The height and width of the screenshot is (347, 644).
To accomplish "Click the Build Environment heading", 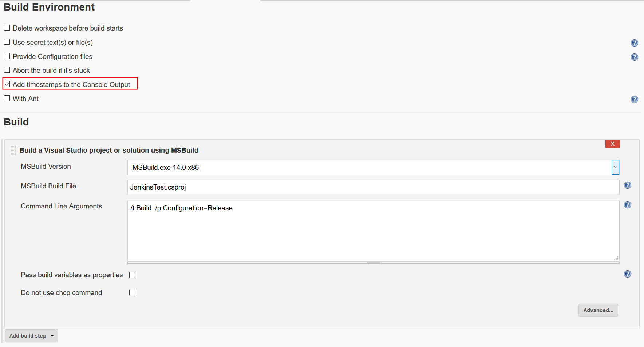I will pyautogui.click(x=49, y=7).
